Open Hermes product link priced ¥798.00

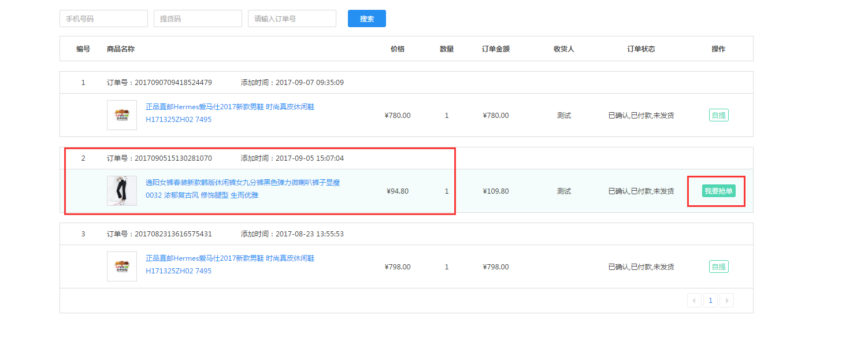tap(230, 265)
